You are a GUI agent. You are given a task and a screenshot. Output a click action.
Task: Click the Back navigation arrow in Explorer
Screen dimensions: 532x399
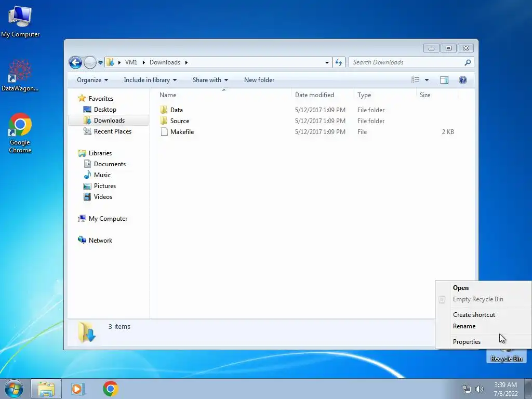75,62
